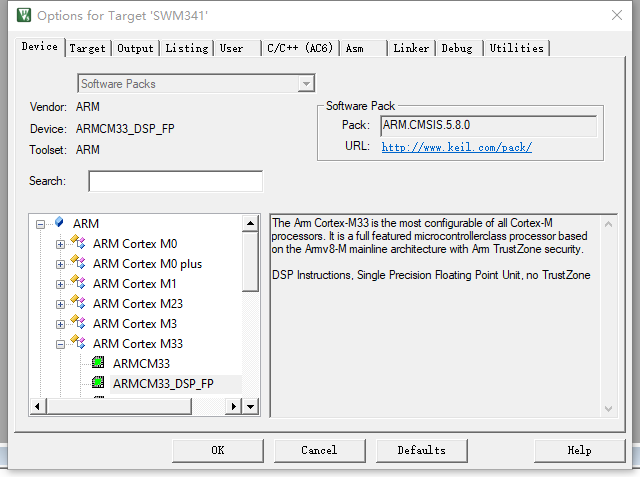The image size is (640, 477).
Task: Click device tree scroll right arrow
Action: (233, 407)
